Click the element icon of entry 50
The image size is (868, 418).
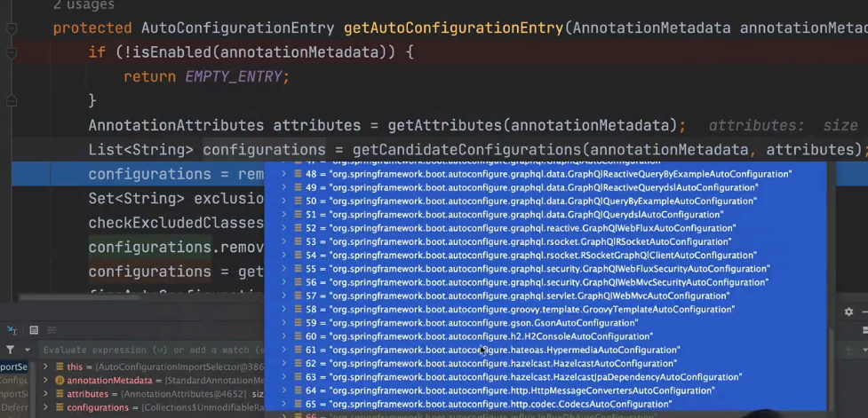tap(298, 201)
